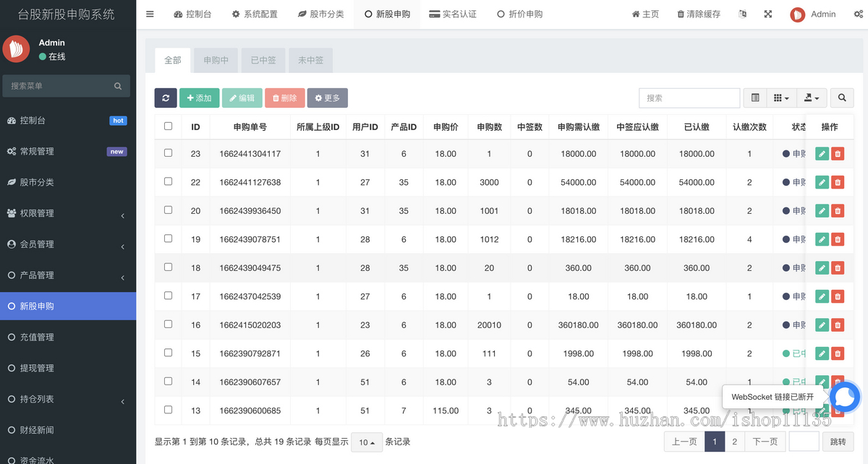868x464 pixels.
Task: Open the Admin user menu in header
Action: pos(813,14)
